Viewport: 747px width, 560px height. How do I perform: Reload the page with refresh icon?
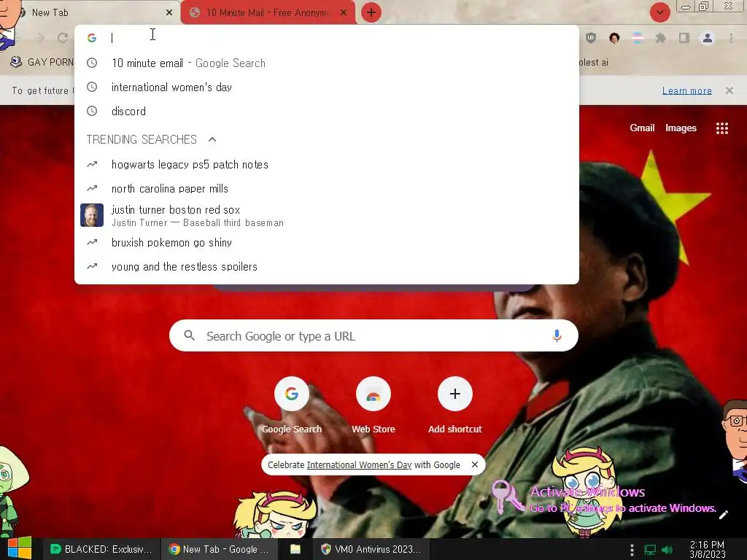click(x=63, y=38)
